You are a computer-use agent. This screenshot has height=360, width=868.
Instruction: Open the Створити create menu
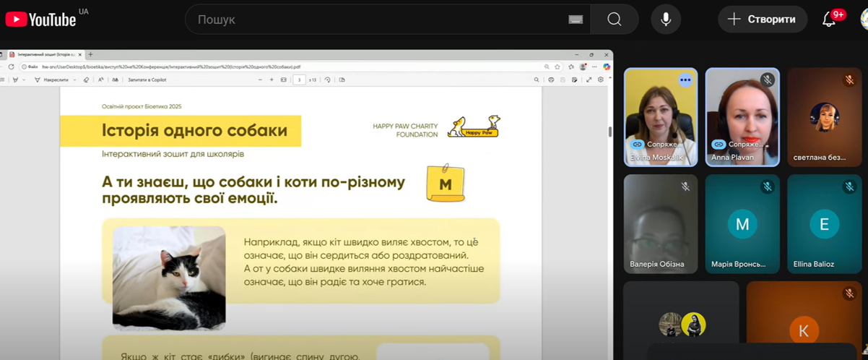click(763, 20)
